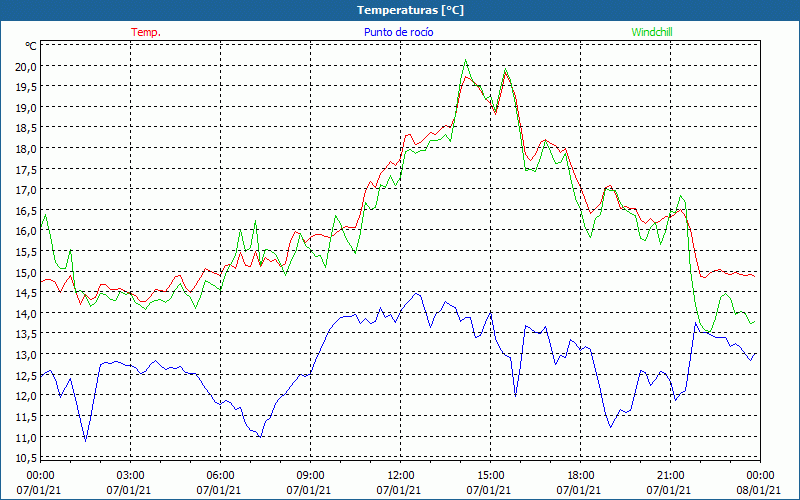Click the '09:00' time axis label
The width and height of the screenshot is (800, 500).
(310, 476)
